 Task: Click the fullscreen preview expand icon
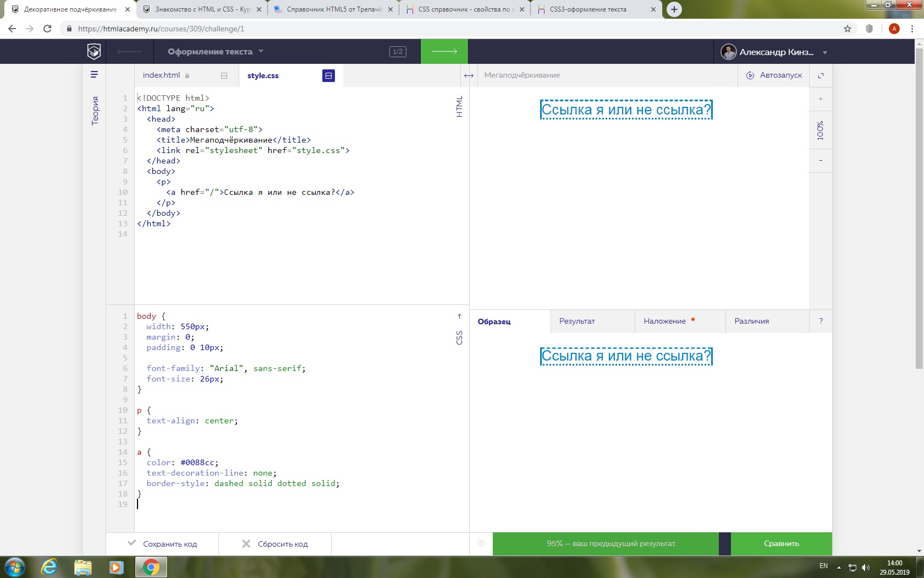pos(821,75)
